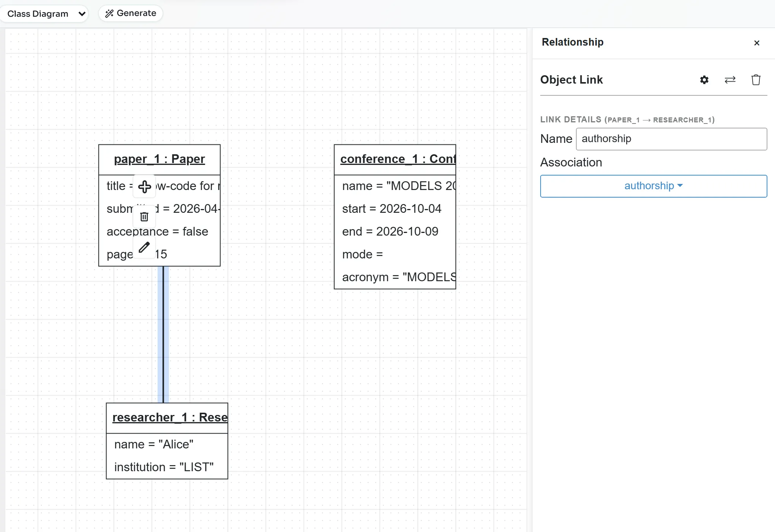The image size is (775, 532).
Task: Select the conference_1 object header
Action: click(x=395, y=159)
